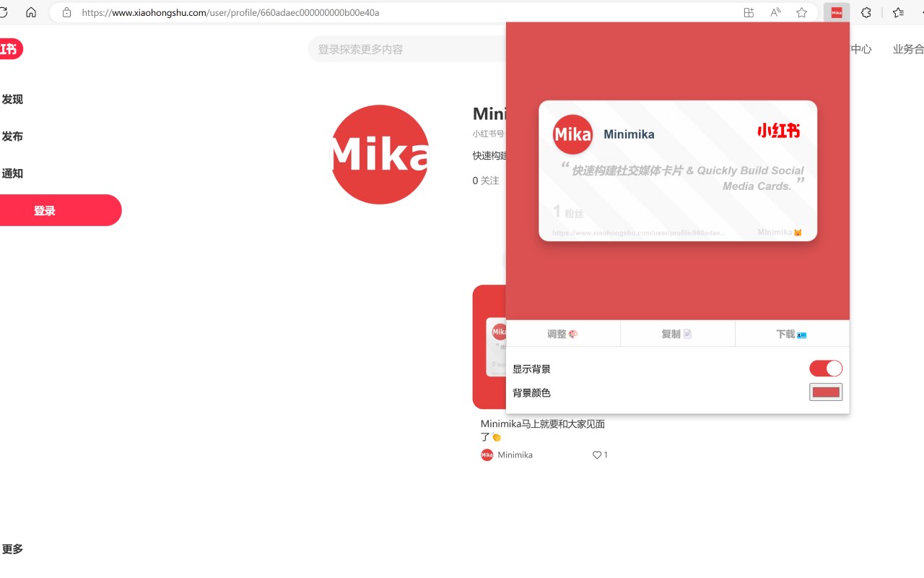Open 更多 at the sidebar bottom
This screenshot has width=924, height=578.
12,549
